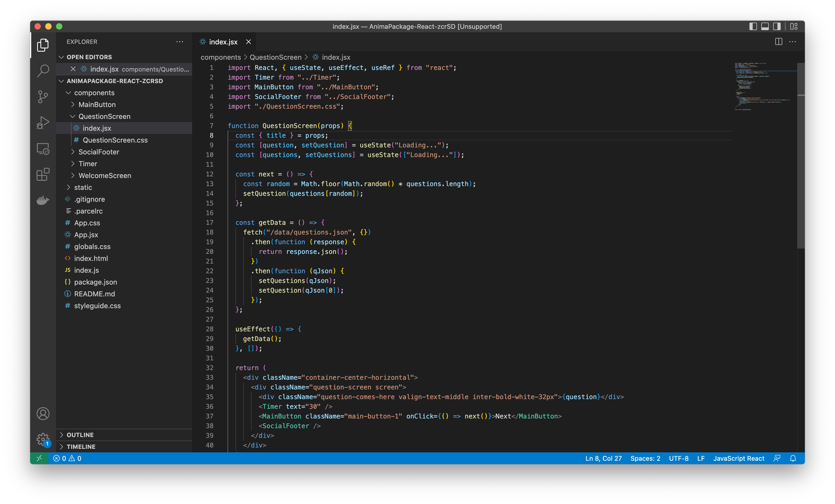Open the Run and Debug view
Screen dimensions: 835x504
pyautogui.click(x=43, y=123)
